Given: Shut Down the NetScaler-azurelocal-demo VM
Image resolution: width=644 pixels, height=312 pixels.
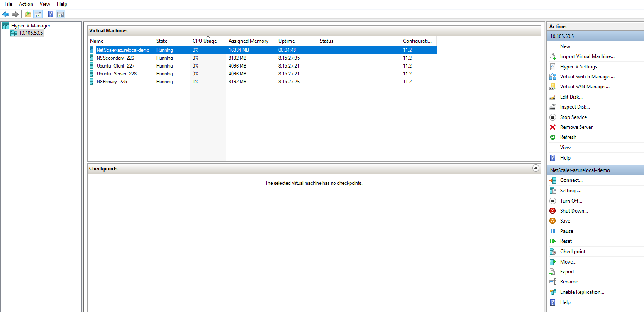Looking at the screenshot, I should pos(574,210).
